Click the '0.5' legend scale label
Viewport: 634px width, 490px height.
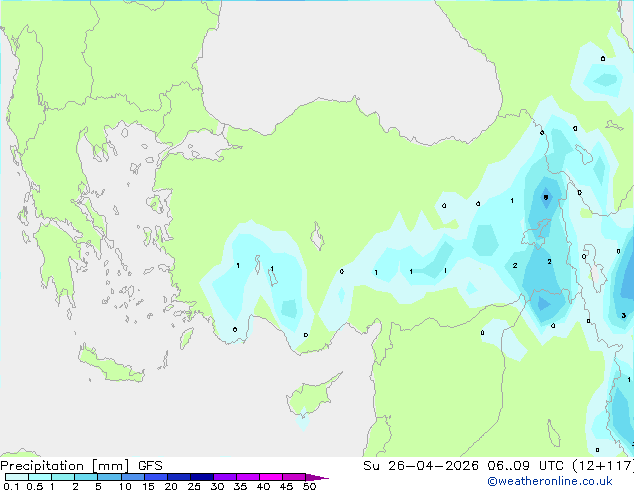click(34, 486)
